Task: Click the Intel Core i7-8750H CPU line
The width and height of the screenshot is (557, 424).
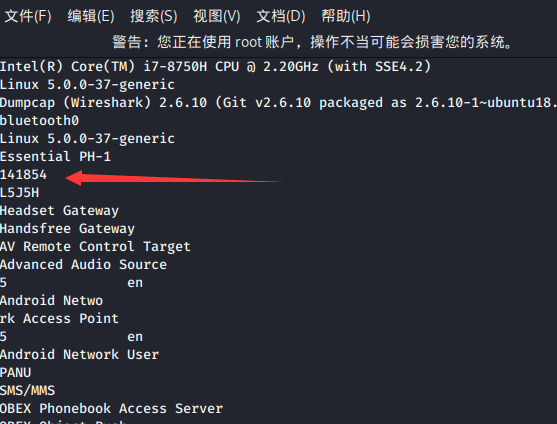Action: tap(215, 66)
